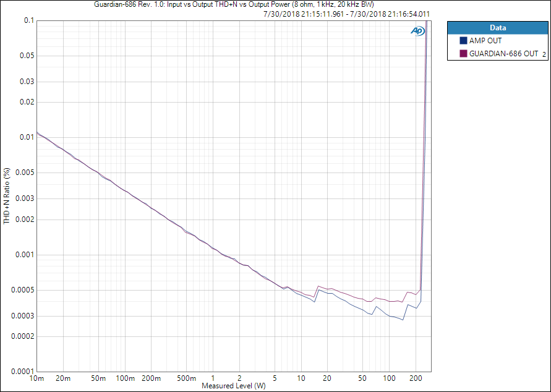Click the 50m tick on the X axis
551x392 pixels.
point(98,378)
